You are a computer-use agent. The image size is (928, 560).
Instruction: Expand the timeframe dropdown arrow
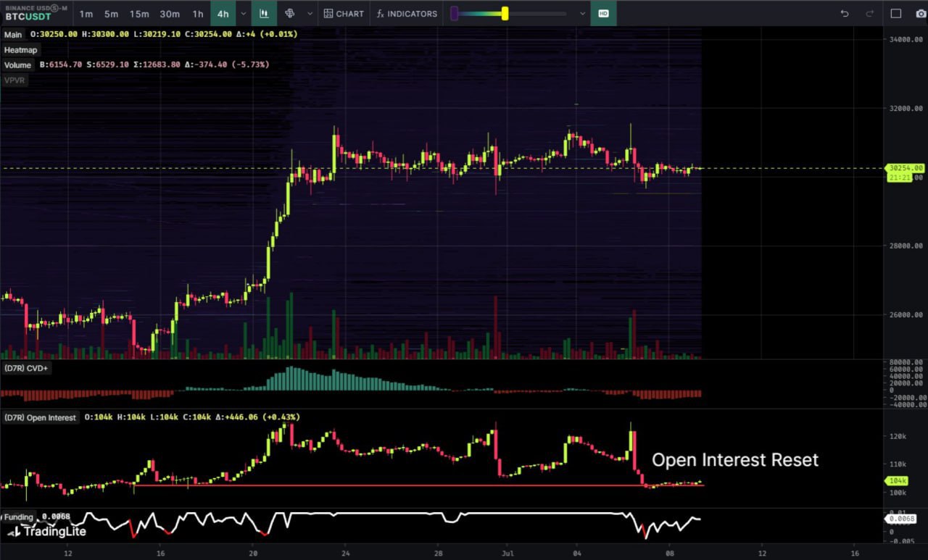pos(243,14)
